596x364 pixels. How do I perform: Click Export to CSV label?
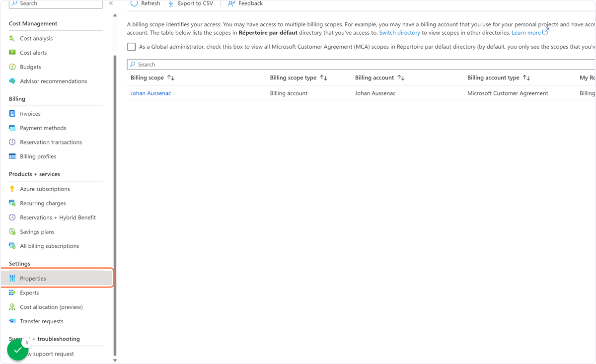[x=195, y=3]
